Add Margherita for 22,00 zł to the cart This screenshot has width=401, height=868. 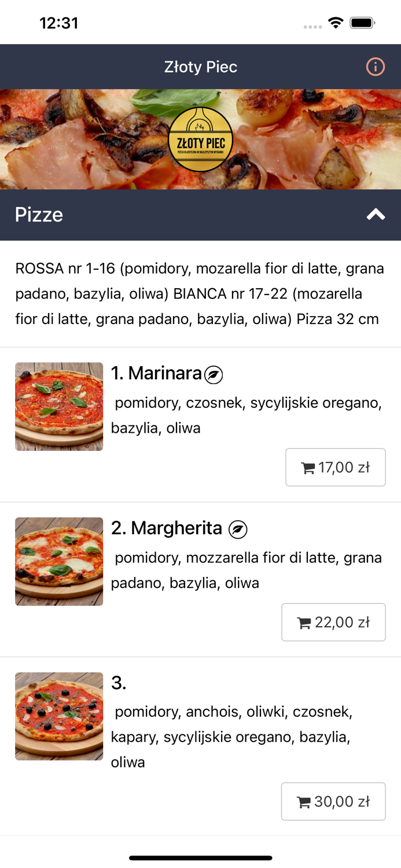tap(333, 622)
